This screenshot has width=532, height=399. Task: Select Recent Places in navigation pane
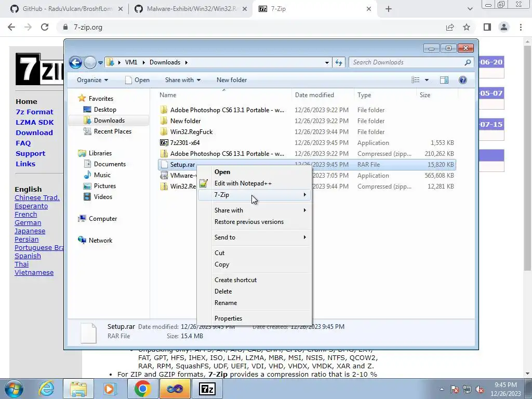[107, 131]
